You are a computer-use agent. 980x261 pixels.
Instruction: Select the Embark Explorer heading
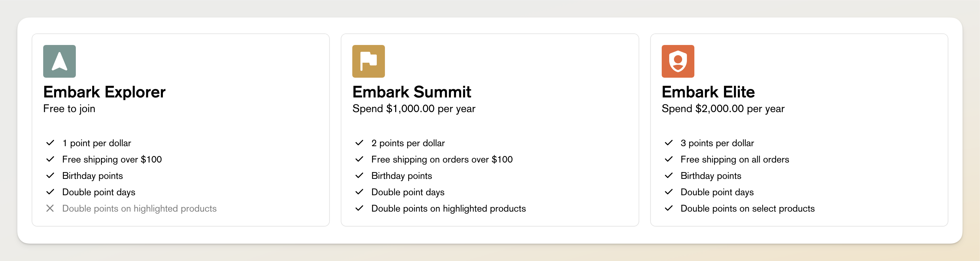104,92
